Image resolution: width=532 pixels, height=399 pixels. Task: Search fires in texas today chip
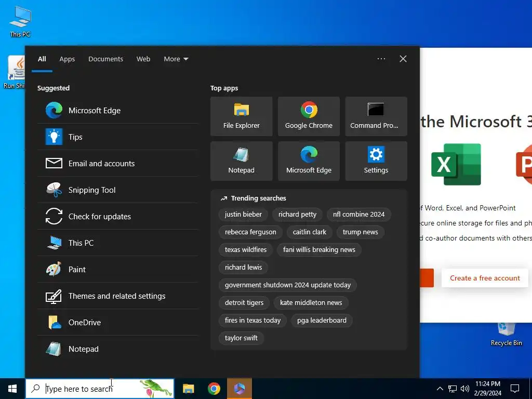(253, 320)
